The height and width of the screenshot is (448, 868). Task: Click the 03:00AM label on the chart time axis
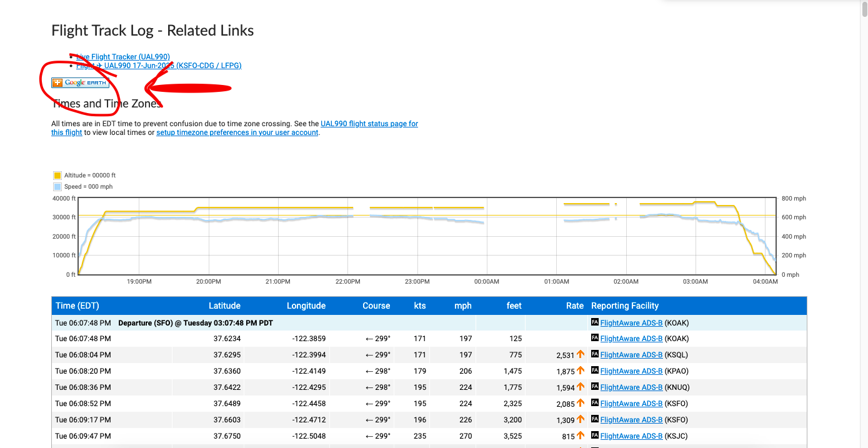coord(696,282)
